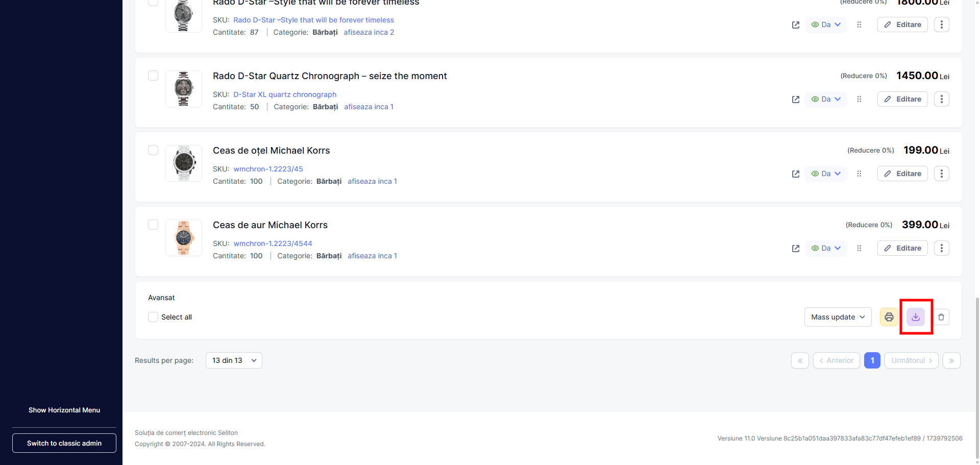980x465 pixels.
Task: Open SKU link Rado D-Star Style forever timeless
Action: [314, 20]
